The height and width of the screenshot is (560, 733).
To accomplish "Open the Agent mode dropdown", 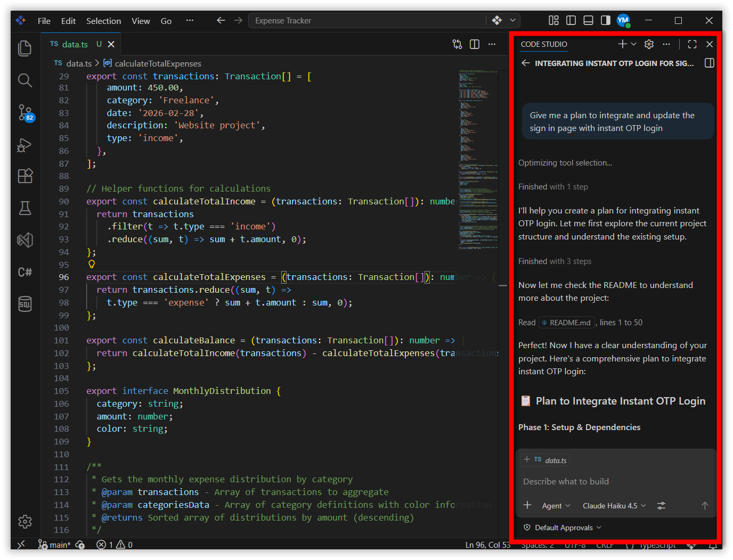I will [556, 506].
